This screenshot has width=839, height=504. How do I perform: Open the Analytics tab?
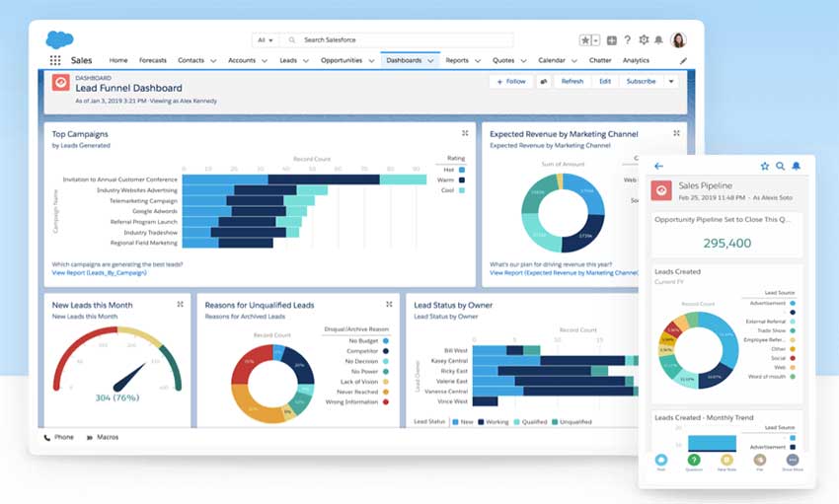636,60
